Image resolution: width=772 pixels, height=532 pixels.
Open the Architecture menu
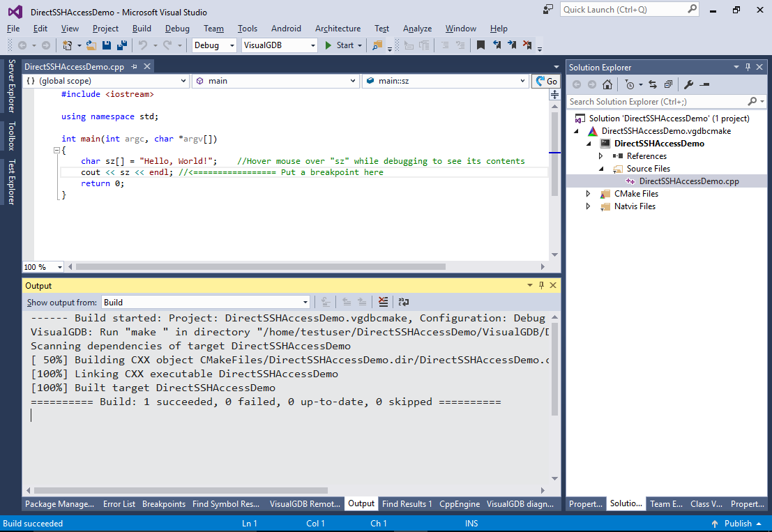coord(338,29)
